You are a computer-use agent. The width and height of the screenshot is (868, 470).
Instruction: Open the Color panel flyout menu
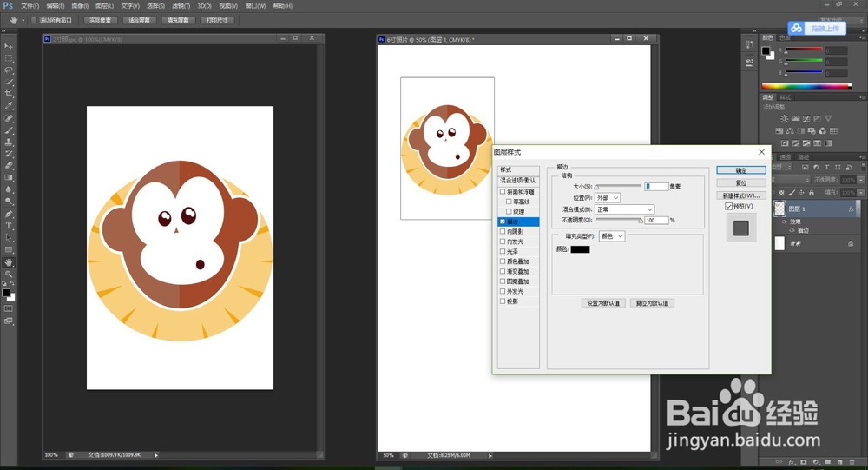pyautogui.click(x=861, y=37)
